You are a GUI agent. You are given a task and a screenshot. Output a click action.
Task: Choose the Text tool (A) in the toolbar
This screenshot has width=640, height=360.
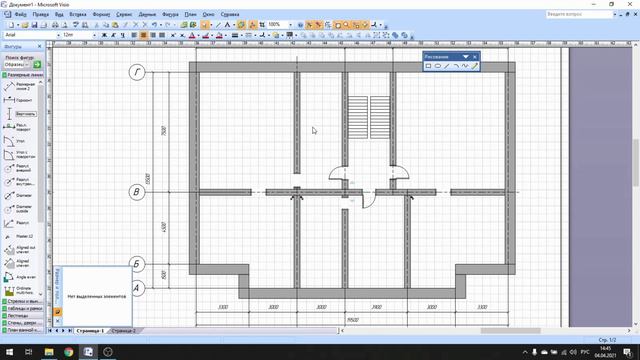227,25
